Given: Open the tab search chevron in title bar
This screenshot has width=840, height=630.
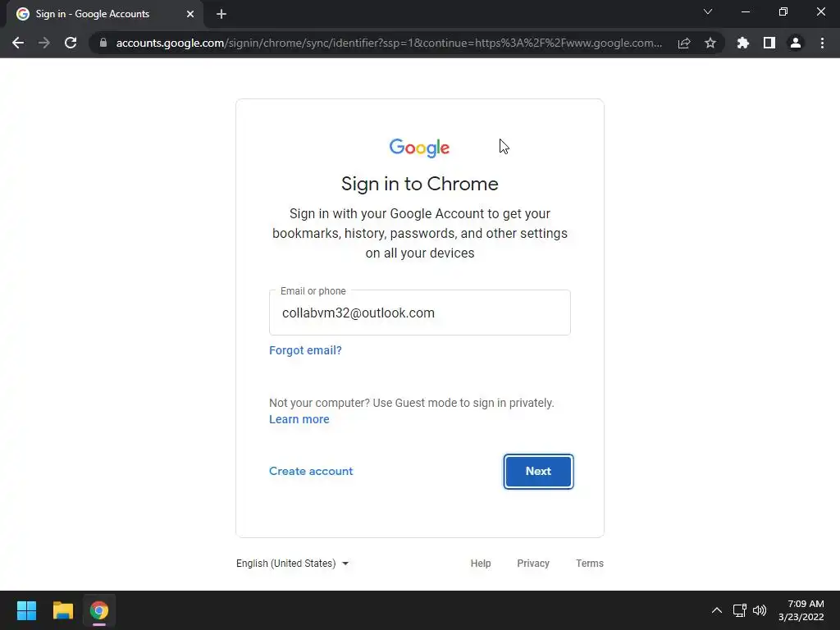Looking at the screenshot, I should 708,11.
